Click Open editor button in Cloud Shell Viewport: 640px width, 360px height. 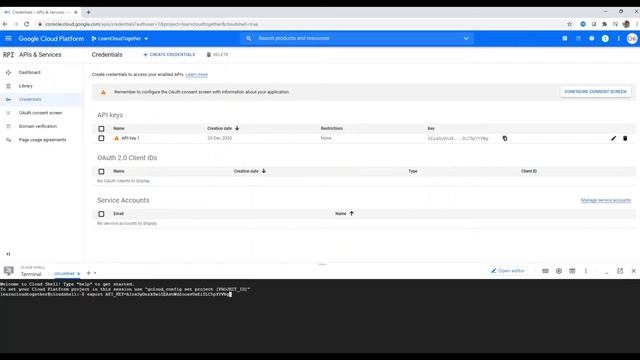pyautogui.click(x=508, y=271)
